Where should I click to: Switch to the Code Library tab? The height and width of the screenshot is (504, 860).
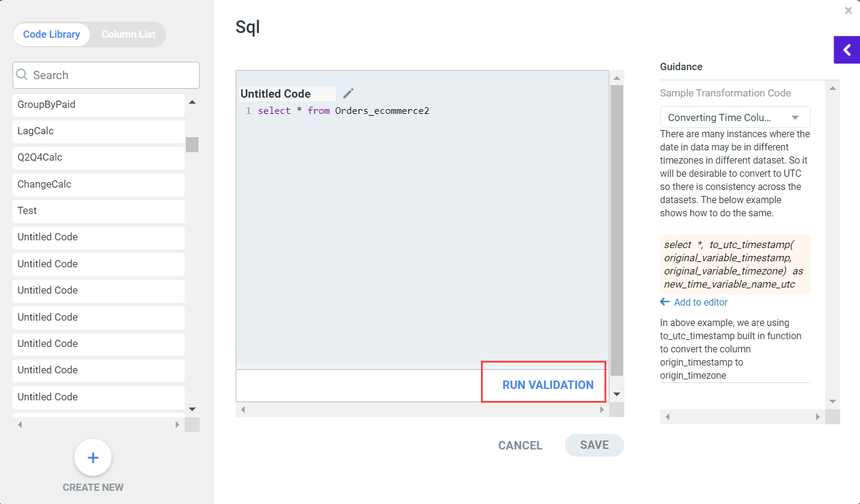click(52, 34)
